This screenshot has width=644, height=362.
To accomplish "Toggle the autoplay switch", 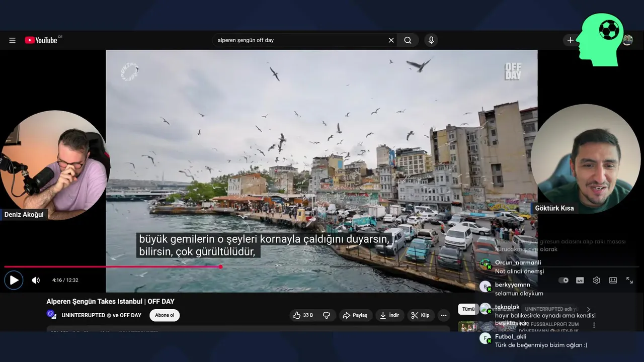I will tap(563, 281).
